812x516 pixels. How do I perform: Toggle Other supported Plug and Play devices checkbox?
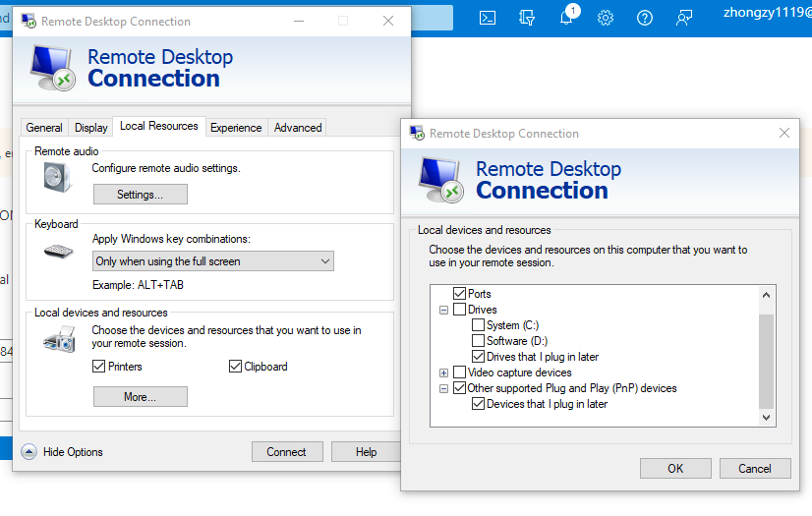(x=459, y=388)
